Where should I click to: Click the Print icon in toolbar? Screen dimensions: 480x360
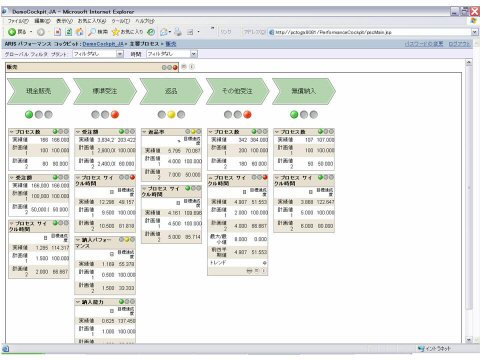click(x=178, y=32)
